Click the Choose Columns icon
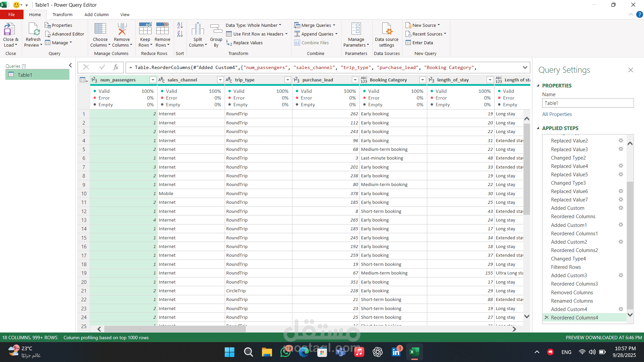The height and width of the screenshot is (362, 644). point(100,29)
